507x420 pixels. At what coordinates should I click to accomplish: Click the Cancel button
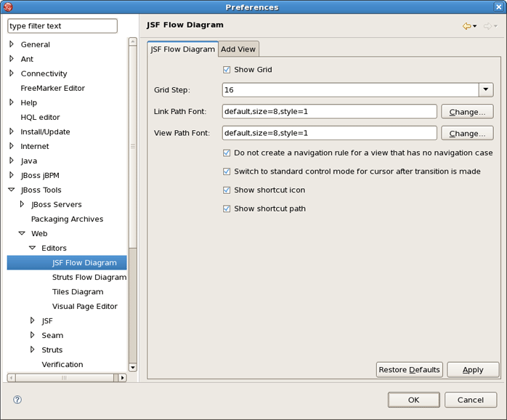(x=471, y=400)
